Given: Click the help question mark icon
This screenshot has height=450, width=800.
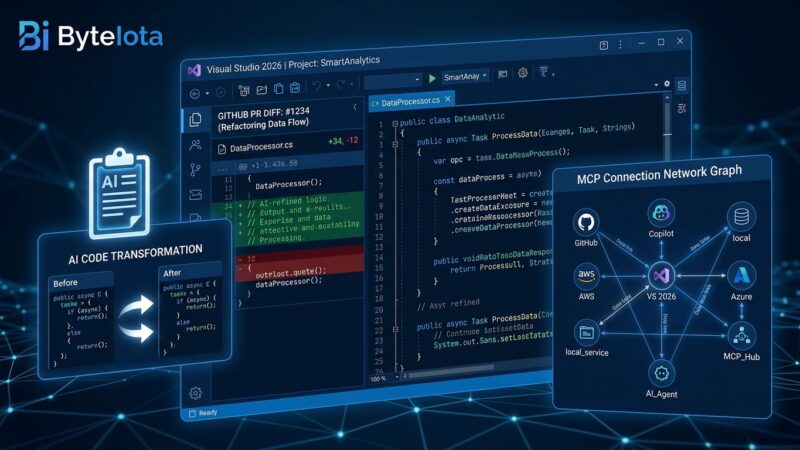Looking at the screenshot, I should (604, 45).
